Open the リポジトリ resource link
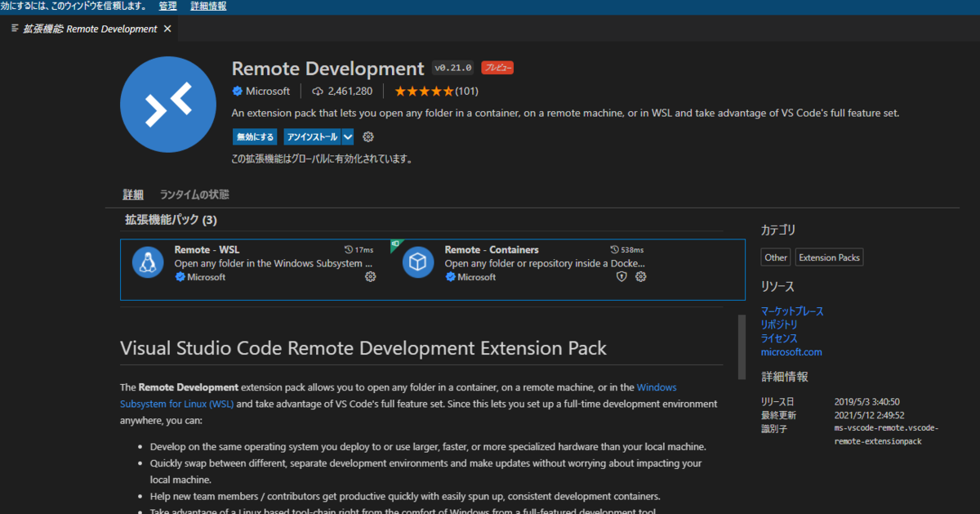 [779, 324]
